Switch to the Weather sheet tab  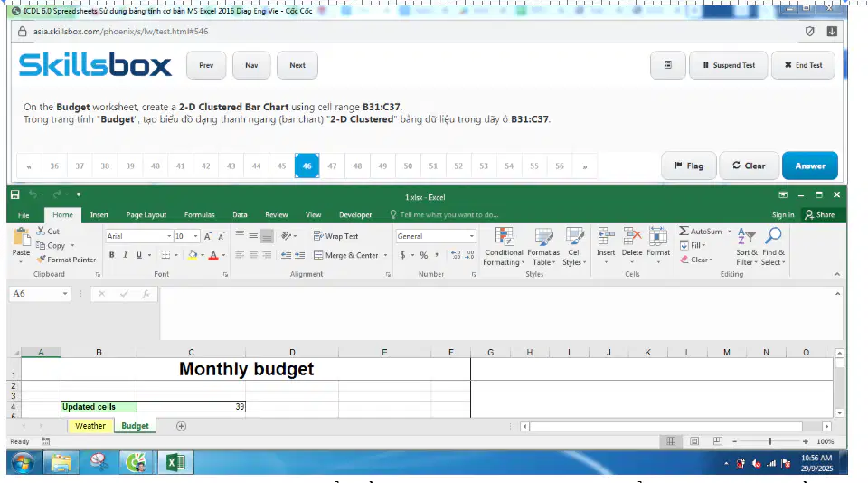click(90, 426)
